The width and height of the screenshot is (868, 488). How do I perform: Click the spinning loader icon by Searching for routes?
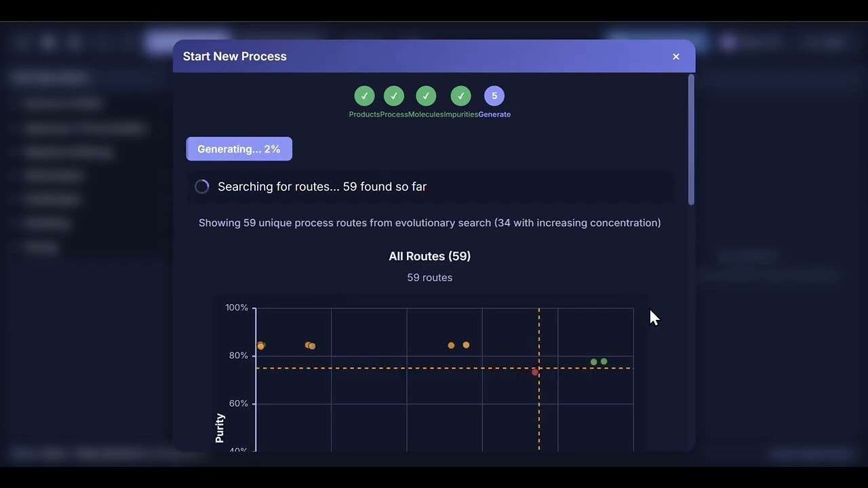pos(202,186)
